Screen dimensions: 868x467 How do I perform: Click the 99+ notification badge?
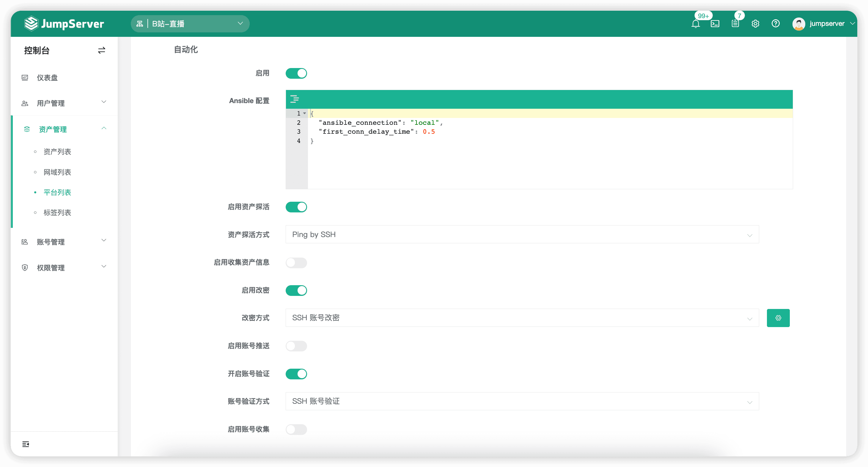[703, 16]
